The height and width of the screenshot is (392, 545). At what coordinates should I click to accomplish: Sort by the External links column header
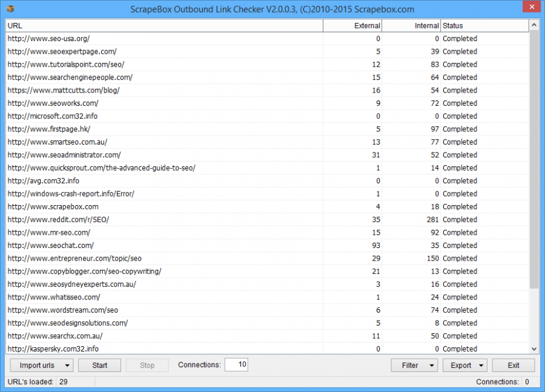352,25
